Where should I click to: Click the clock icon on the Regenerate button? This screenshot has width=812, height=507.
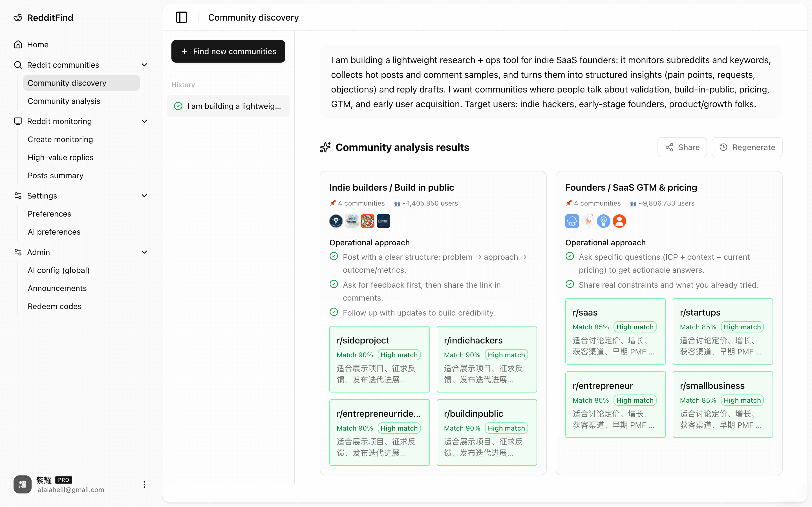click(x=723, y=147)
